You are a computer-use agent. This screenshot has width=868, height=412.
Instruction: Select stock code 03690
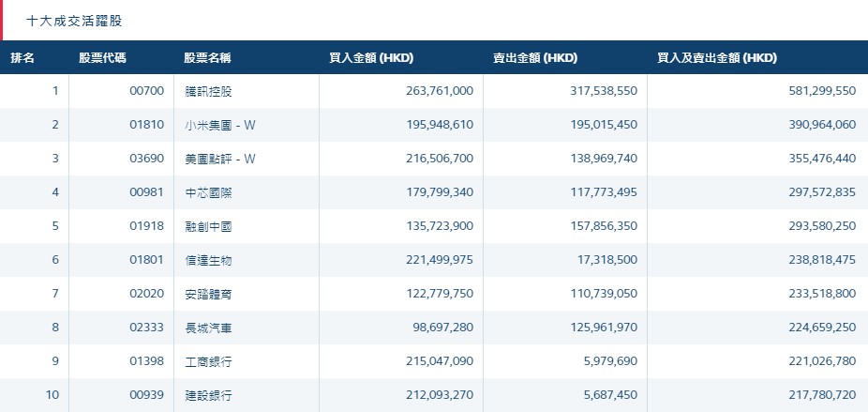(x=146, y=158)
